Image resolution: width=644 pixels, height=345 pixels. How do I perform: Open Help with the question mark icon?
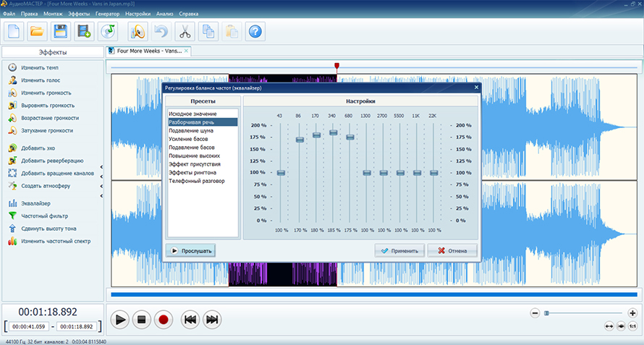255,31
